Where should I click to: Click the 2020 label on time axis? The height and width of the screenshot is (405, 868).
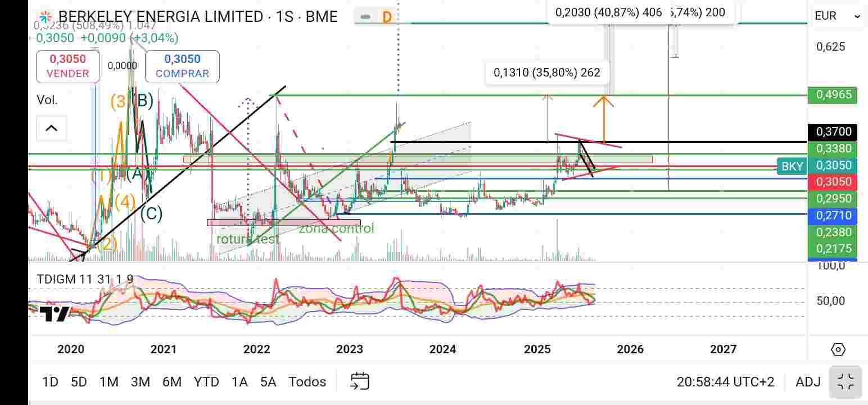tap(71, 349)
